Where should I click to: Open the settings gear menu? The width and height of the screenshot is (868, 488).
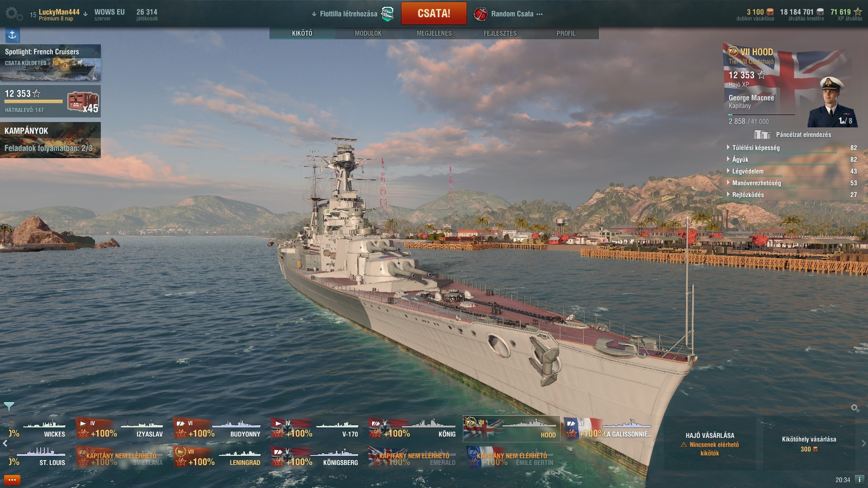pyautogui.click(x=14, y=14)
